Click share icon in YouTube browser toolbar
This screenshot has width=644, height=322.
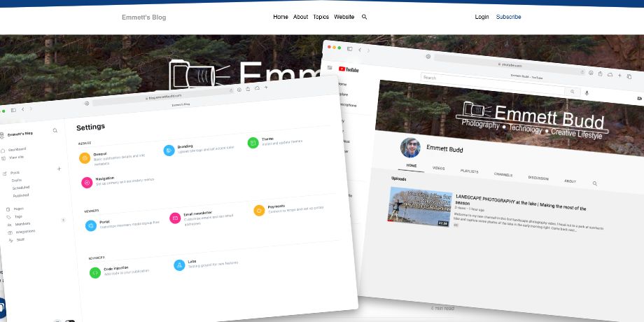[x=600, y=73]
